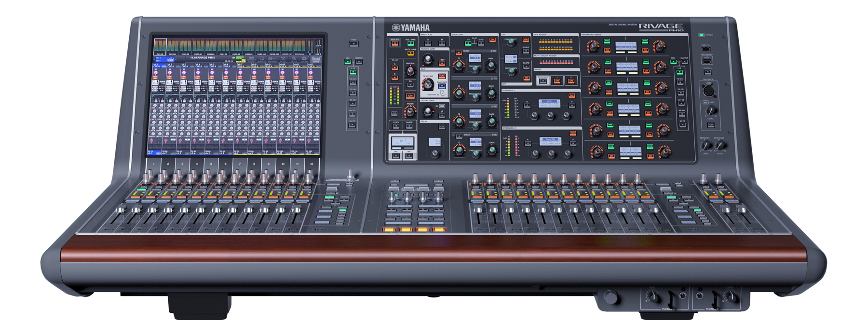Toggle the RCL SAFE key

pos(410,43)
